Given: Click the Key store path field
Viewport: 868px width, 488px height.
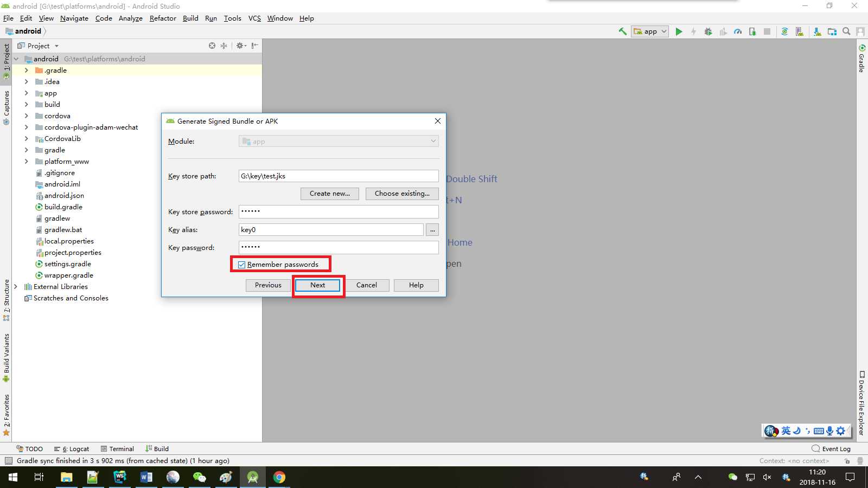Looking at the screenshot, I should click(x=339, y=176).
